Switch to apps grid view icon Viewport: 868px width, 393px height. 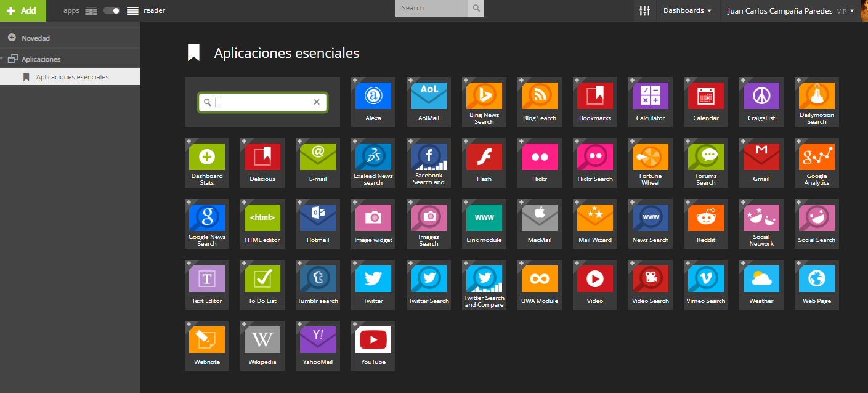[91, 10]
